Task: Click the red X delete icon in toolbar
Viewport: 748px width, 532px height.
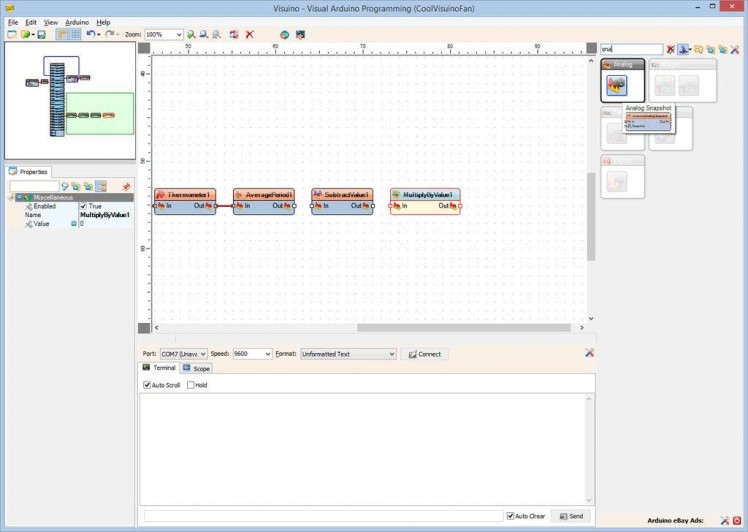Action: point(249,34)
